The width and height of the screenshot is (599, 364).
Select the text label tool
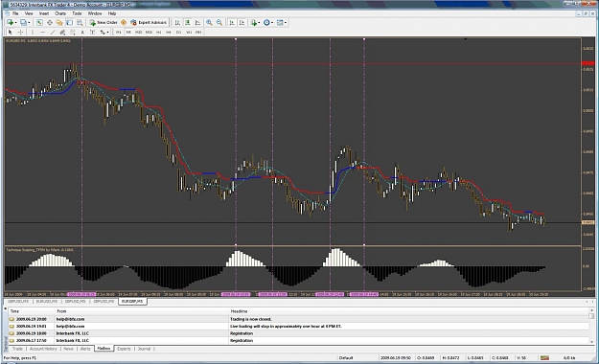(x=92, y=32)
